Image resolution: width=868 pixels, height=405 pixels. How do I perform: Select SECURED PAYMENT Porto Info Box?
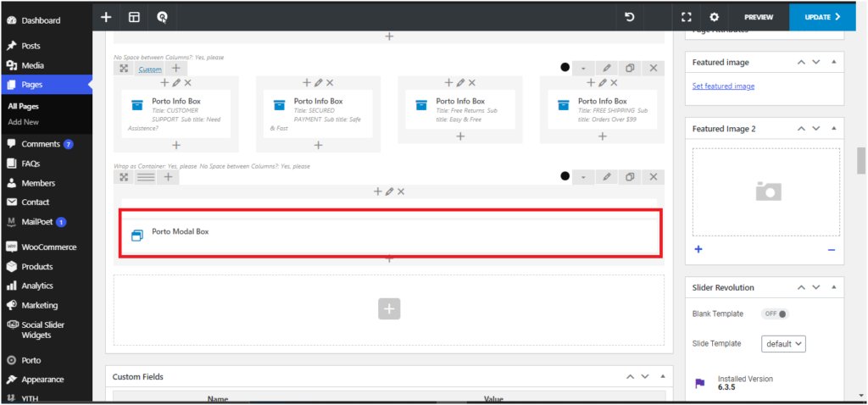pyautogui.click(x=318, y=114)
